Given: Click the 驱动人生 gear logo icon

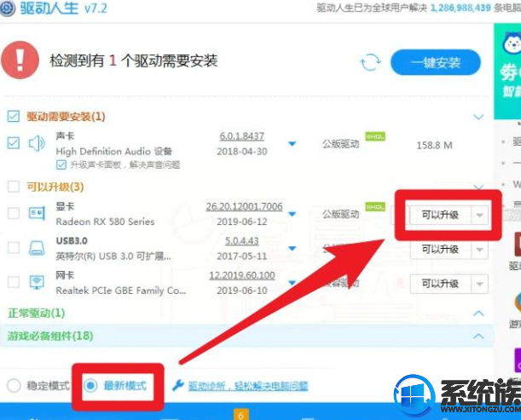Looking at the screenshot, I should coord(8,8).
